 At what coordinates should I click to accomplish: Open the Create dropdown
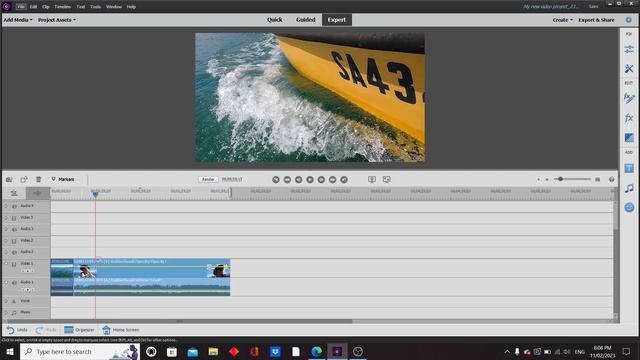562,20
